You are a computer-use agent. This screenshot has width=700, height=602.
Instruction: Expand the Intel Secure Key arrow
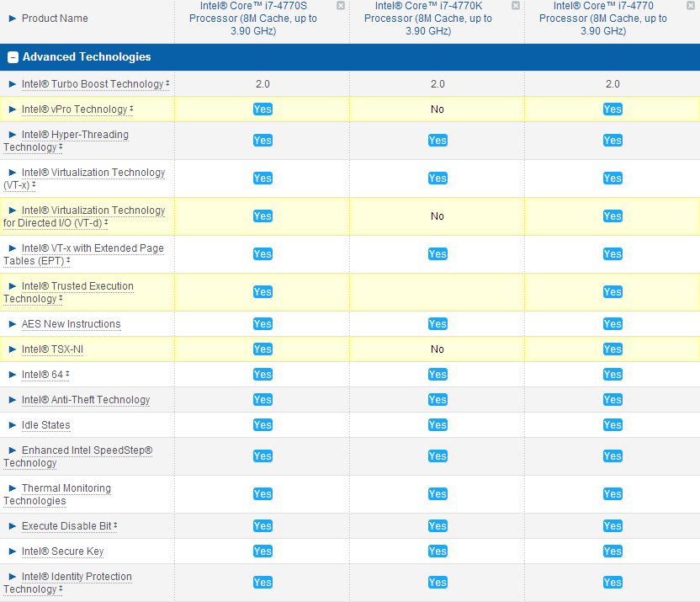[13, 551]
